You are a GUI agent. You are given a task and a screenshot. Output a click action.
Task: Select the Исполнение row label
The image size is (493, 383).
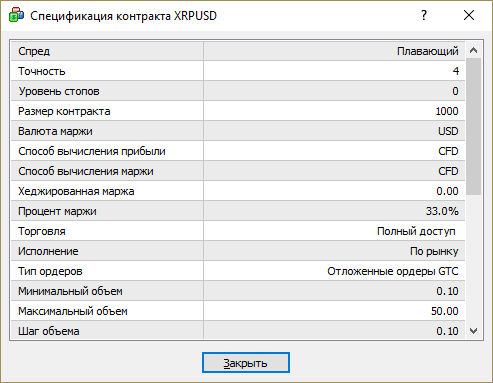[48, 251]
